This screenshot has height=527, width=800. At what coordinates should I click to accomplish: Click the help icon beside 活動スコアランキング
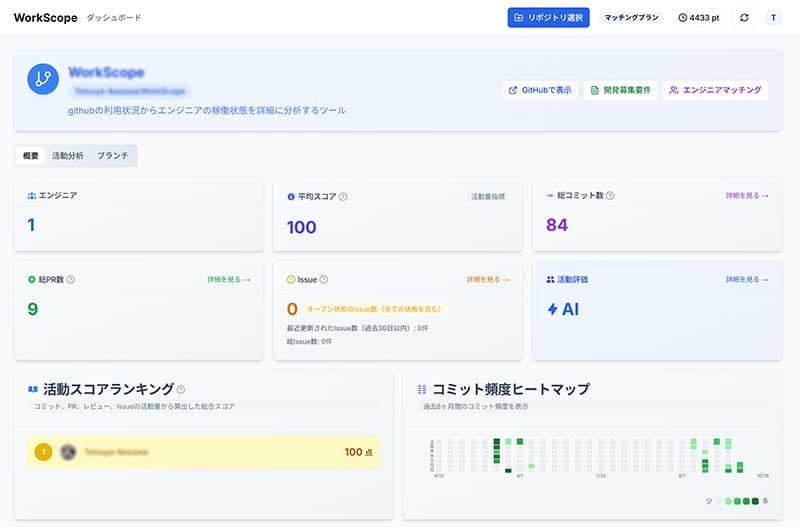(x=181, y=389)
